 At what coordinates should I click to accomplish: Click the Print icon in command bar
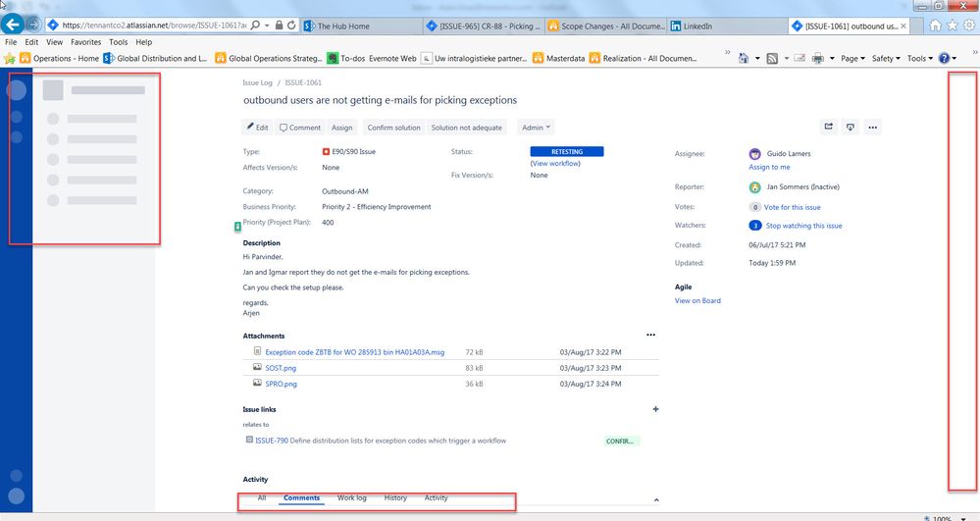click(817, 58)
